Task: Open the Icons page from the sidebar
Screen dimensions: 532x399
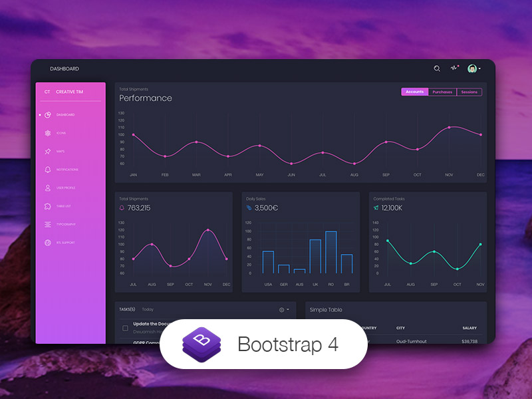Action: click(x=47, y=133)
